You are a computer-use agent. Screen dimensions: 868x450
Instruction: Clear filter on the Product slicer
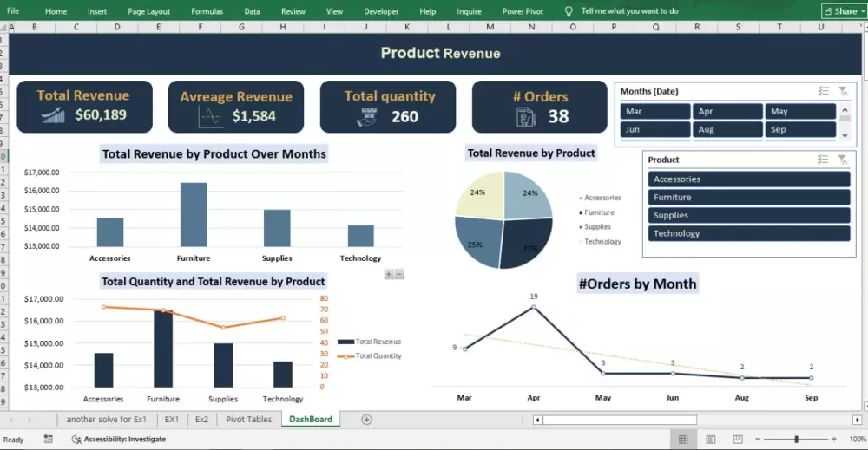coord(843,160)
